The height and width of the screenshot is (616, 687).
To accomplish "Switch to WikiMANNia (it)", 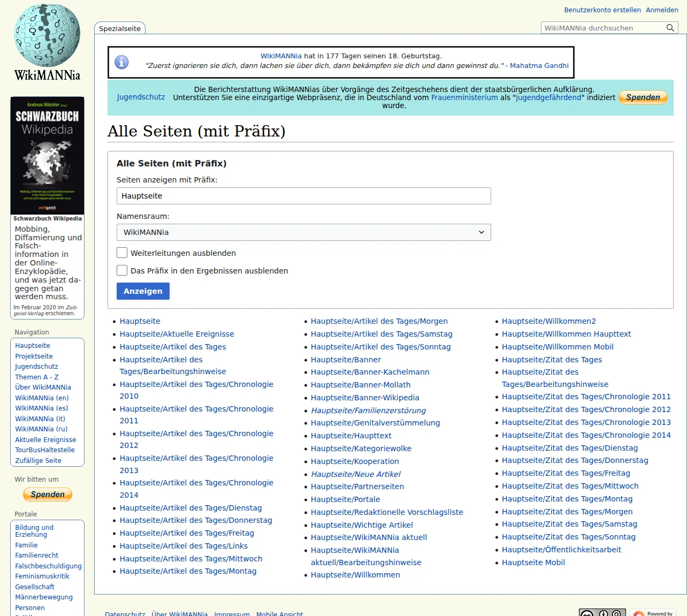I will point(40,419).
